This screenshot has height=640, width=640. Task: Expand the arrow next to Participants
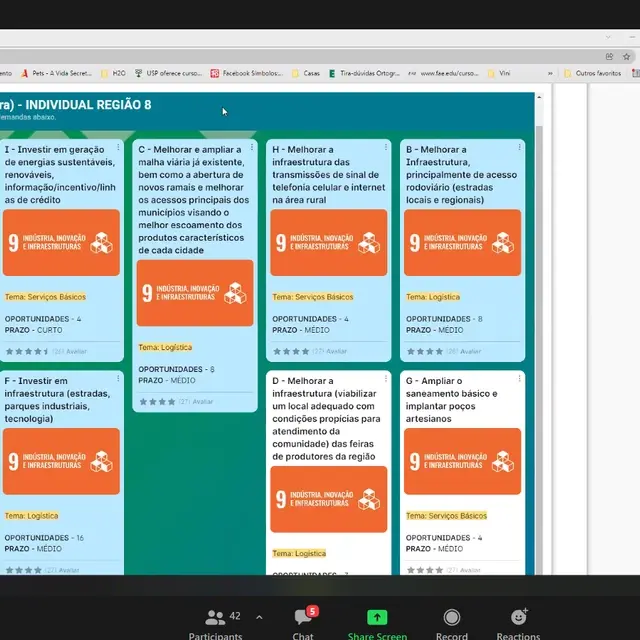(x=259, y=617)
